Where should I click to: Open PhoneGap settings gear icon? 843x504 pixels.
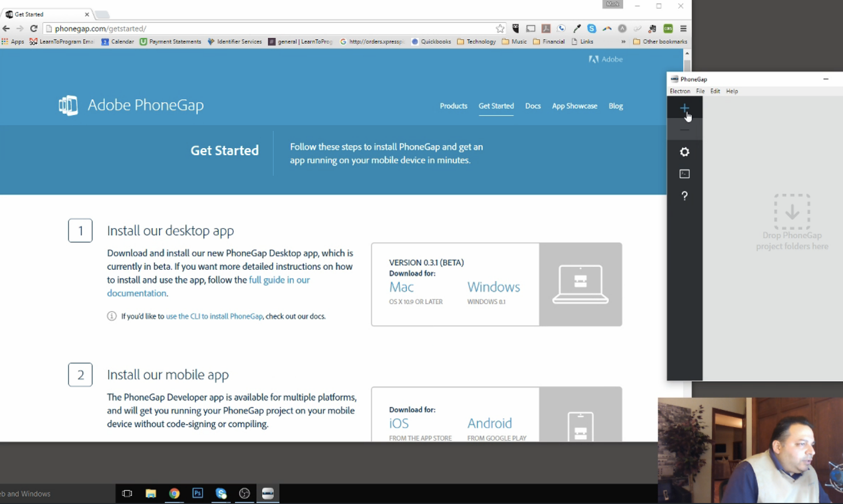tap(684, 152)
